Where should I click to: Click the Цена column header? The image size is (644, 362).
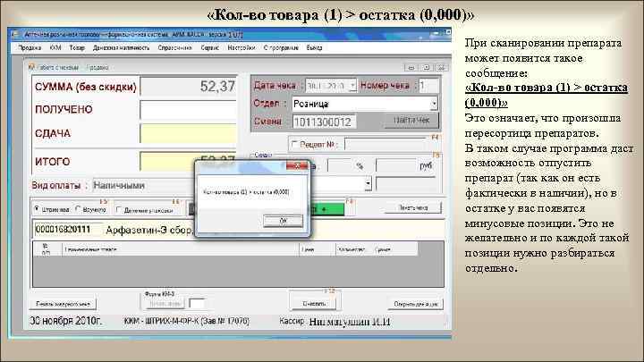click(317, 249)
